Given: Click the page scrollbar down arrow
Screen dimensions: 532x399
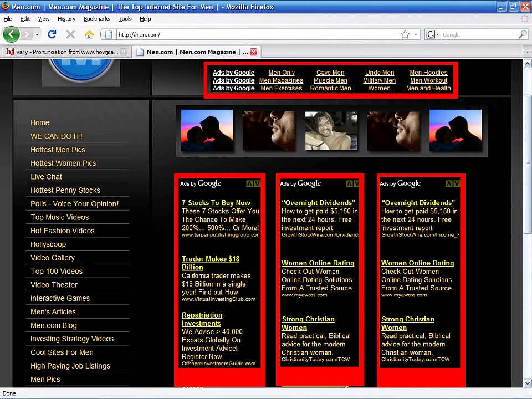Looking at the screenshot, I should (x=528, y=383).
